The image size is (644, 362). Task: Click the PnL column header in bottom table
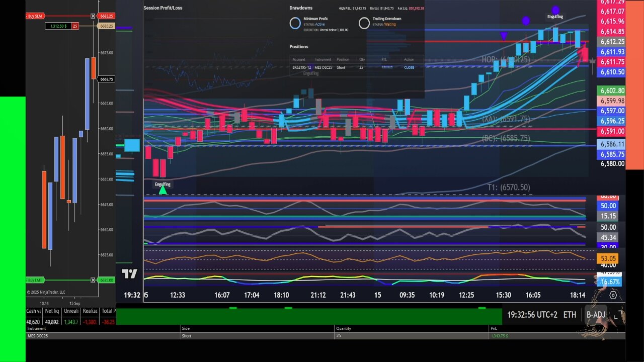(494, 328)
